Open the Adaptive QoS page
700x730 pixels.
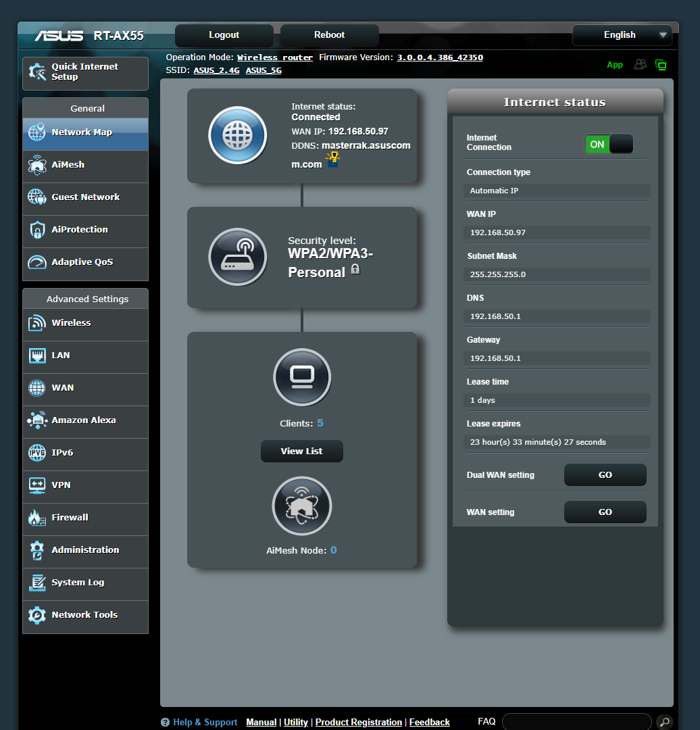click(86, 264)
